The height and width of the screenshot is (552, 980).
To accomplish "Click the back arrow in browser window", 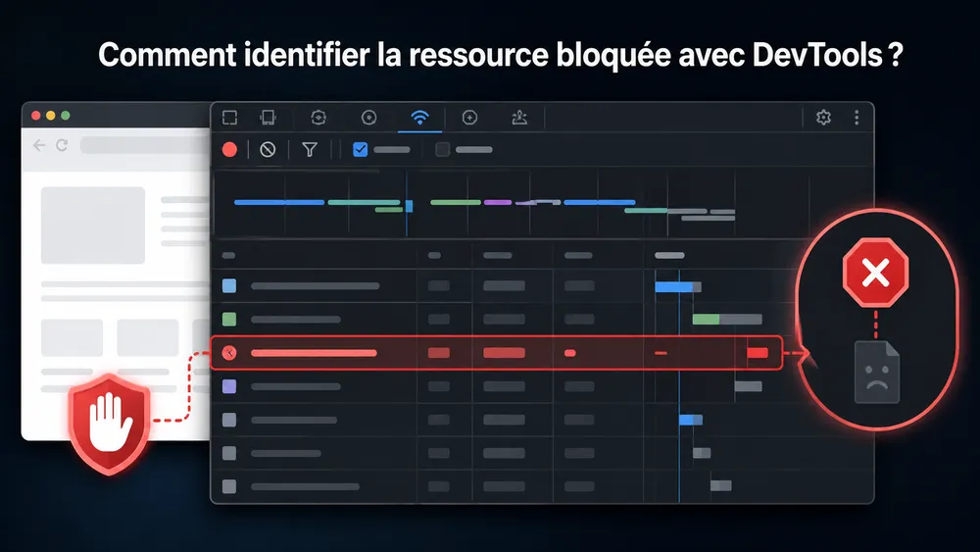I will (39, 146).
